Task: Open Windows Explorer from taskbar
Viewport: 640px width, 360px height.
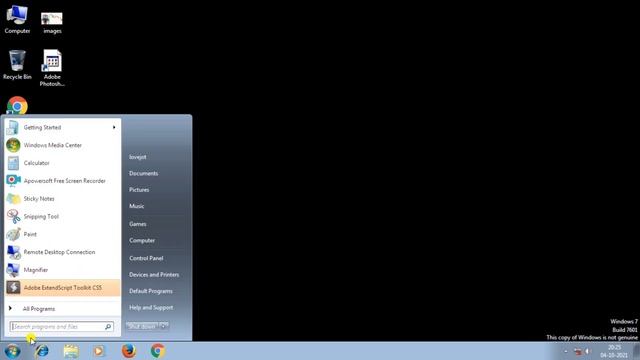Action: tap(71, 351)
